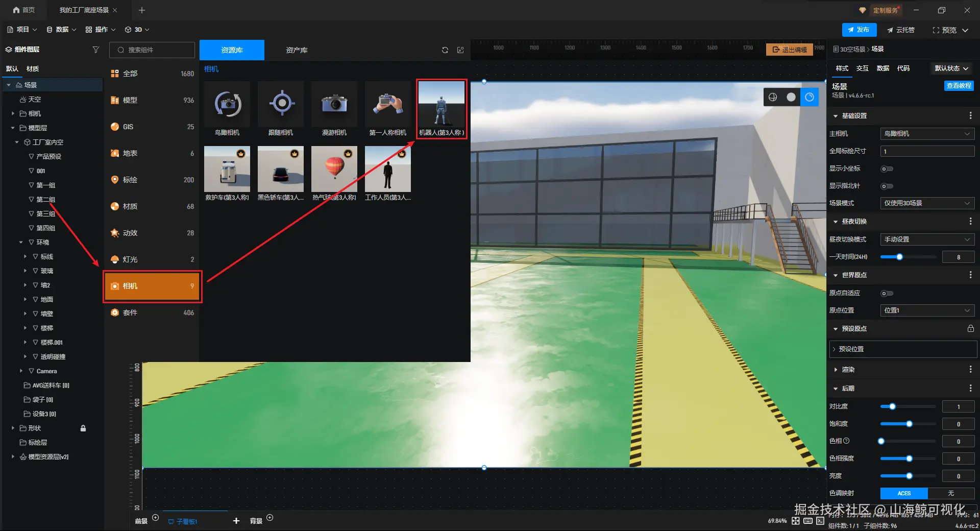Select the First-person camera (第一人称相机) icon
The image size is (980, 531).
(x=388, y=104)
